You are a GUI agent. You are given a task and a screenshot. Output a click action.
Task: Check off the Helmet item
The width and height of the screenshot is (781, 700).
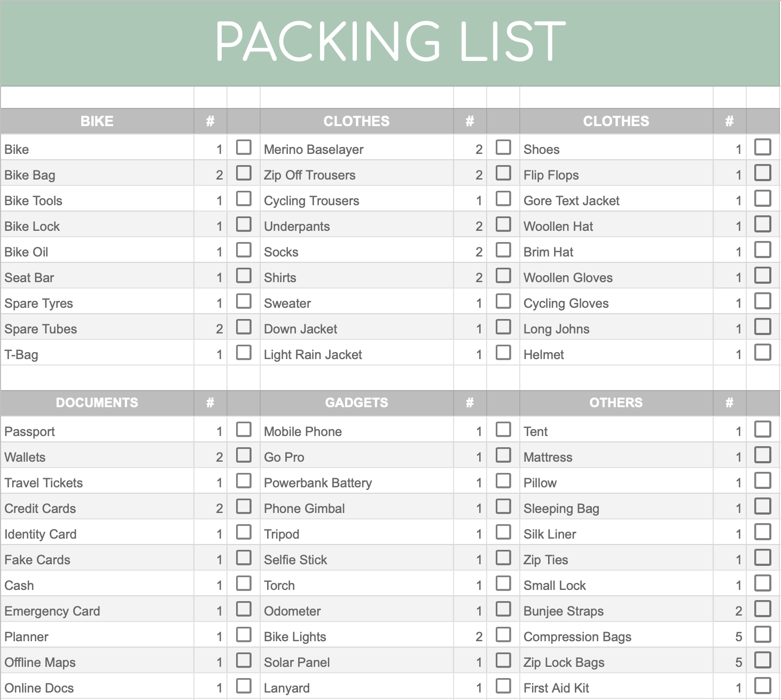tap(763, 352)
